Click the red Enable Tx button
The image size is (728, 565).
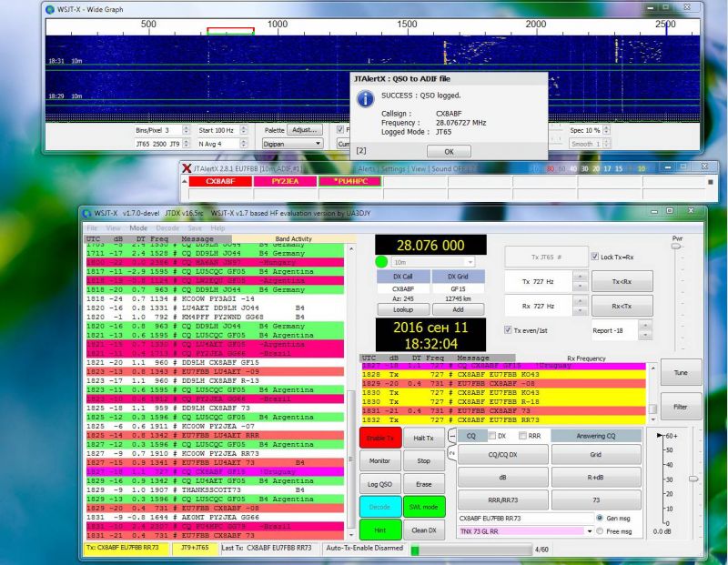(380, 438)
